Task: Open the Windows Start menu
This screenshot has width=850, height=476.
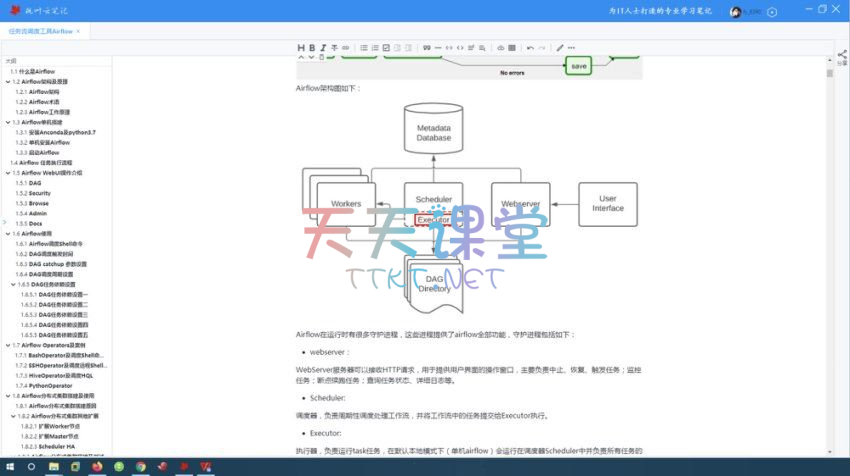Action: (x=10, y=466)
